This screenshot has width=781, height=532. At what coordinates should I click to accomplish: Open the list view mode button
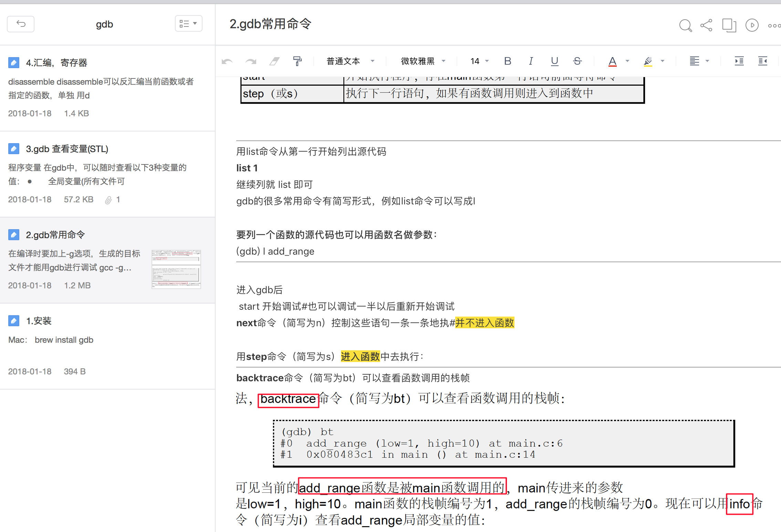pyautogui.click(x=188, y=24)
